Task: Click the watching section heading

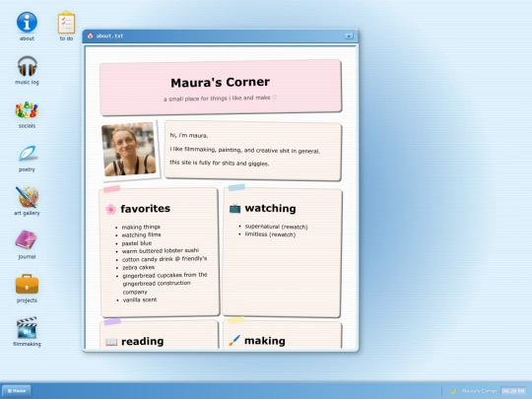Action: 270,208
